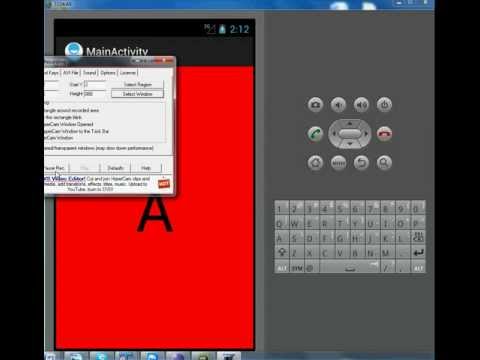Click the Help button in HyperCam
The width and height of the screenshot is (480, 360).
coord(146,168)
